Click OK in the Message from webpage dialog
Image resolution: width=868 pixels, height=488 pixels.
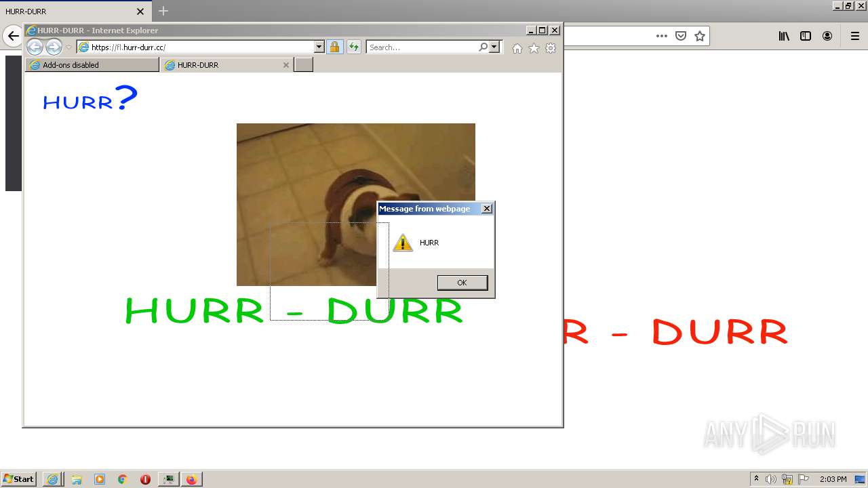coord(462,283)
